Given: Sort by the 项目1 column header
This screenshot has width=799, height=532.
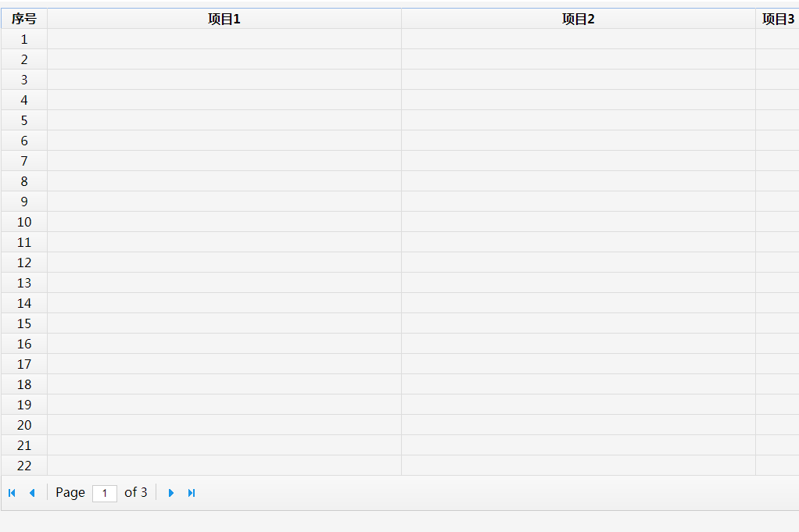Looking at the screenshot, I should (x=224, y=19).
